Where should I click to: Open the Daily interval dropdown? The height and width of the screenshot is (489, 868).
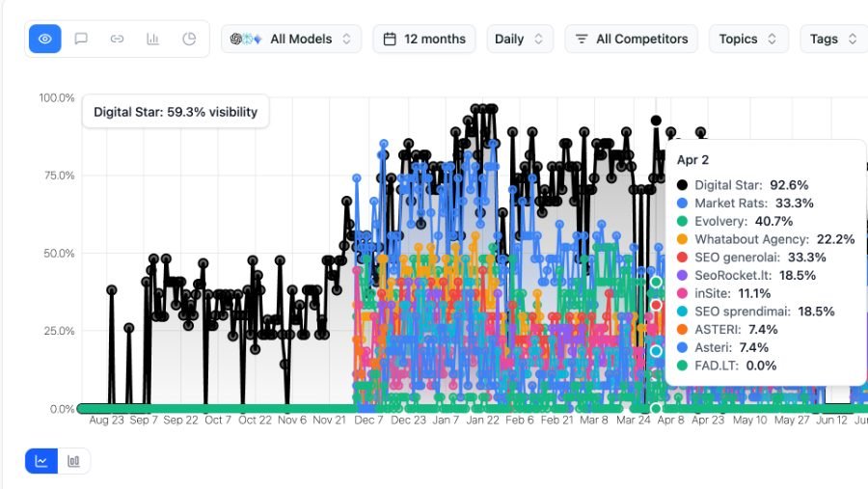pos(519,39)
